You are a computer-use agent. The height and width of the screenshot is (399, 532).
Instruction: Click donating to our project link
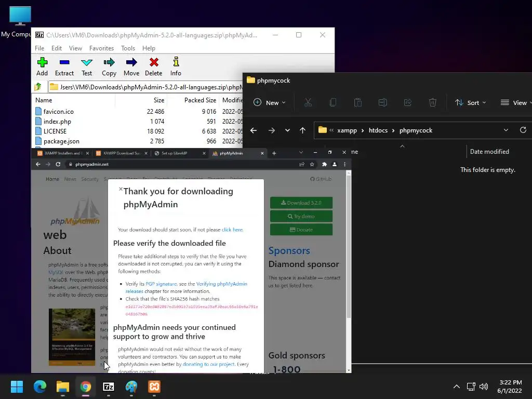tap(209, 364)
